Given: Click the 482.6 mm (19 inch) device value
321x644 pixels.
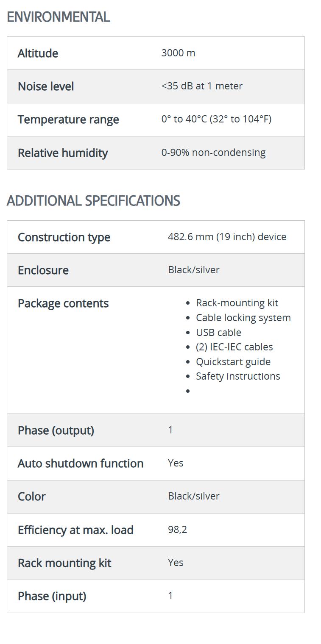Looking at the screenshot, I should (x=227, y=237).
